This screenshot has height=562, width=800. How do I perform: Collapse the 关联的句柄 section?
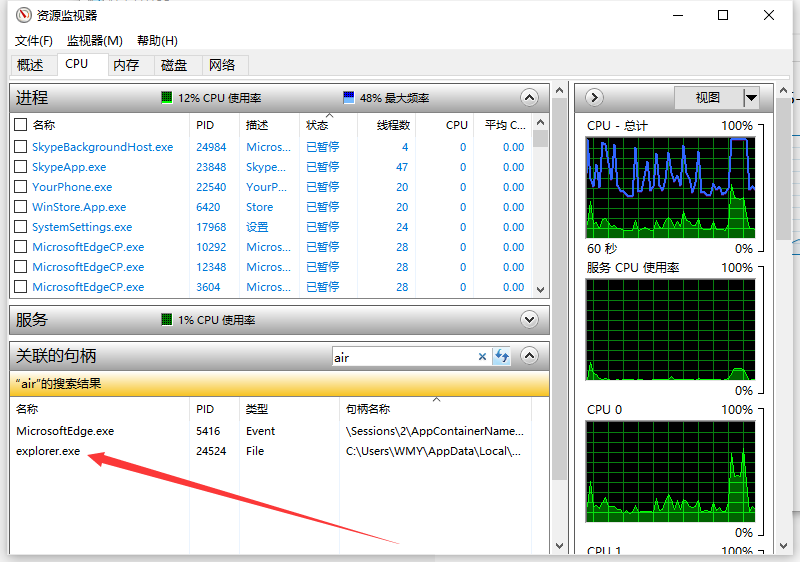coord(529,355)
